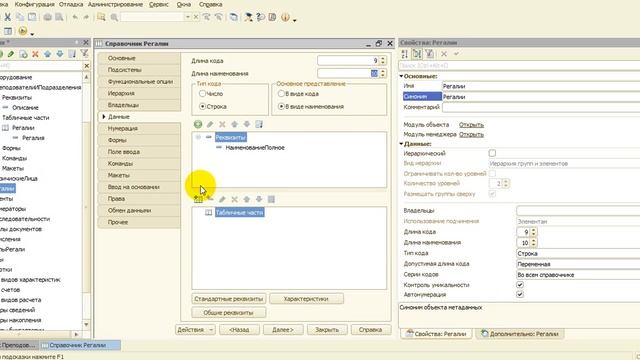Open the syntax helper icon with question mark

pos(260,17)
